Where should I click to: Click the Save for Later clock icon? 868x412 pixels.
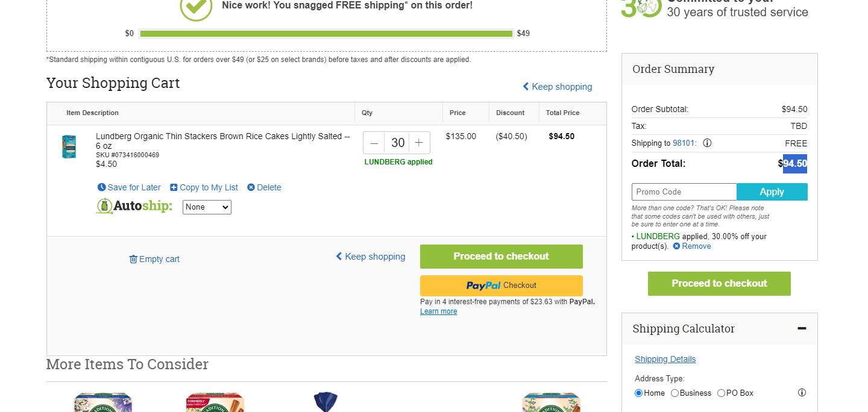101,187
